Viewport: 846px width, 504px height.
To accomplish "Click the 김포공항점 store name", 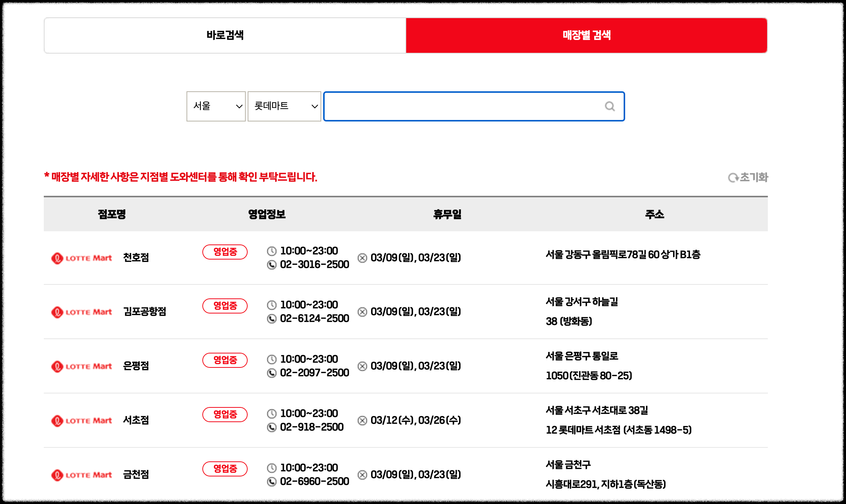I will pos(145,312).
